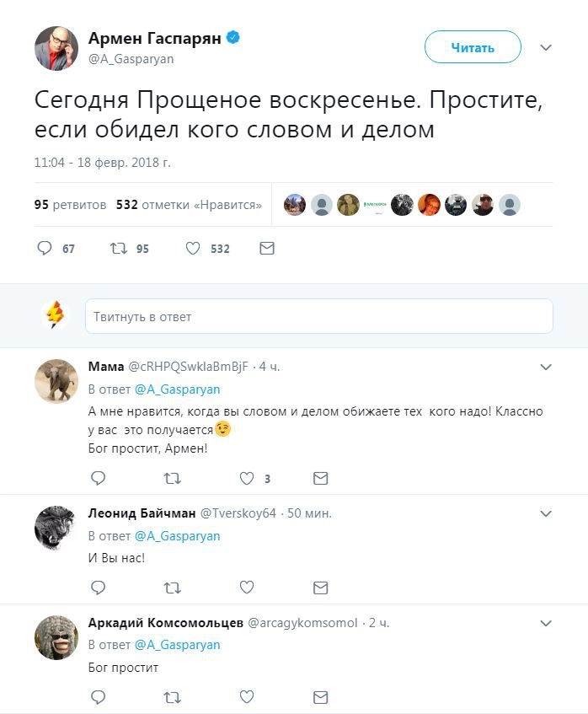
Task: Retweet Мама's reply
Action: pyautogui.click(x=172, y=478)
